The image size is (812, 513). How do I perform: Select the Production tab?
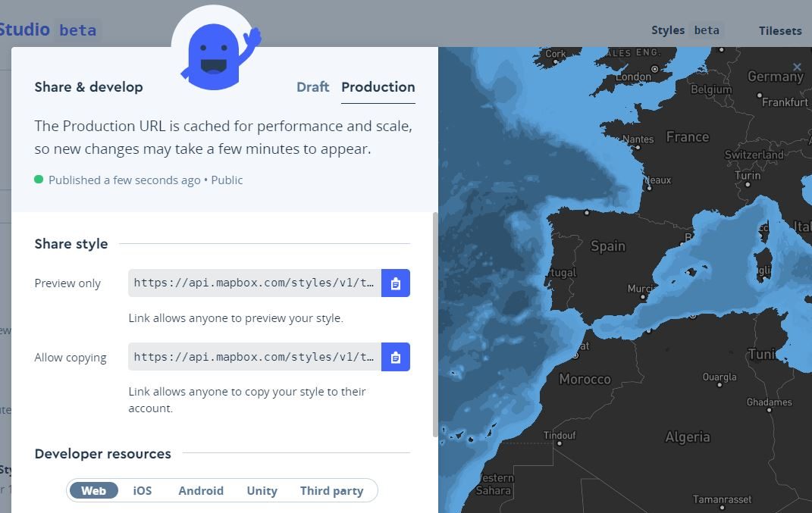[378, 87]
